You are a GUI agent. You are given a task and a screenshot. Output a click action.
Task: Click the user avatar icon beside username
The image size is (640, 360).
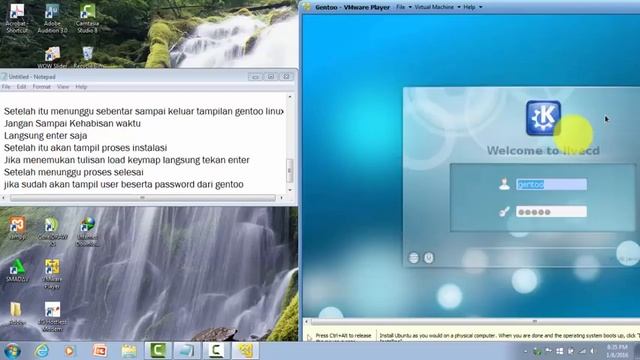[504, 184]
